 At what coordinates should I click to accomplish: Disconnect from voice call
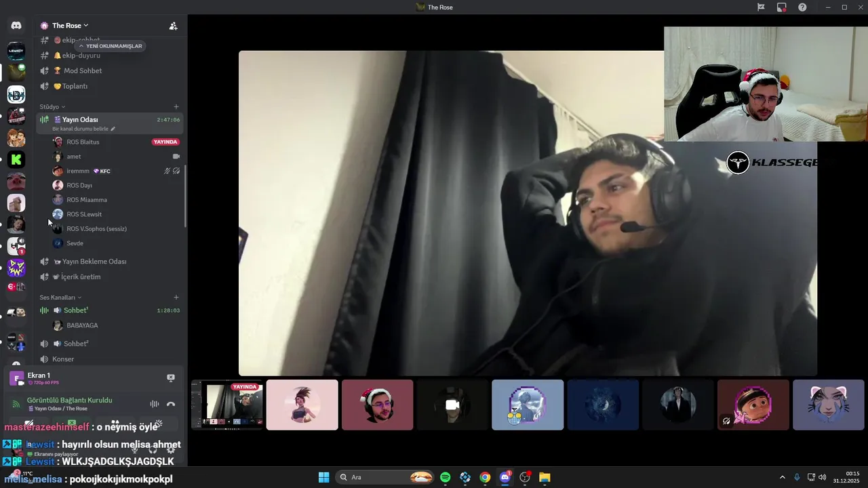171,404
